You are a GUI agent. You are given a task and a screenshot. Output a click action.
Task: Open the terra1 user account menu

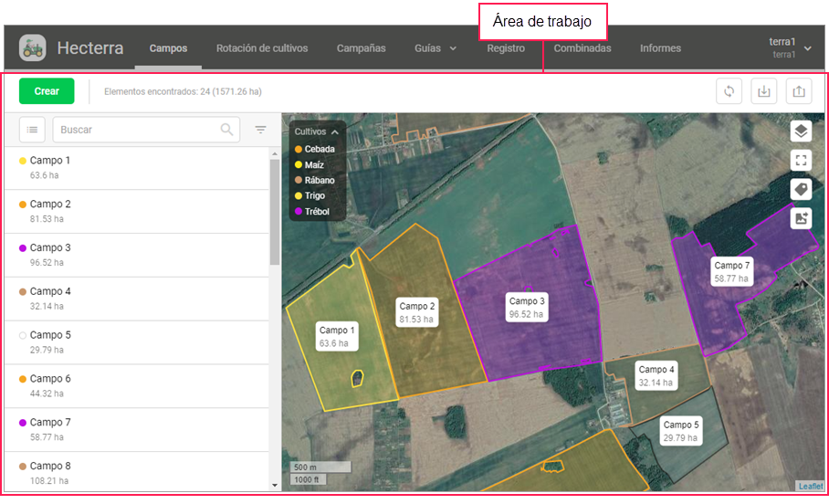(x=789, y=47)
